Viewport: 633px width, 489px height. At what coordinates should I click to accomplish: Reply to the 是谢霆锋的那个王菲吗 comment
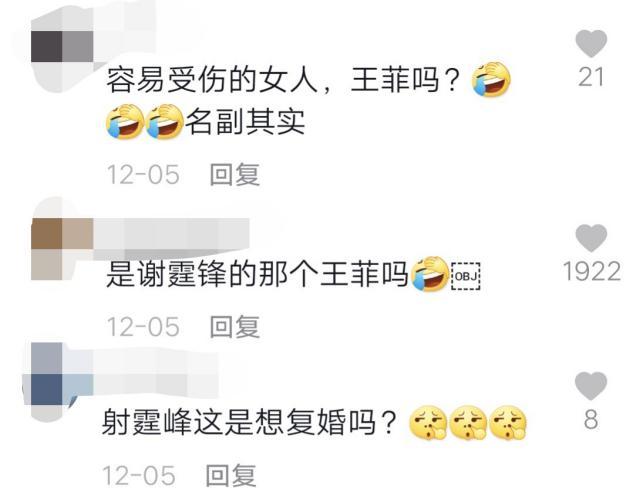coord(235,327)
